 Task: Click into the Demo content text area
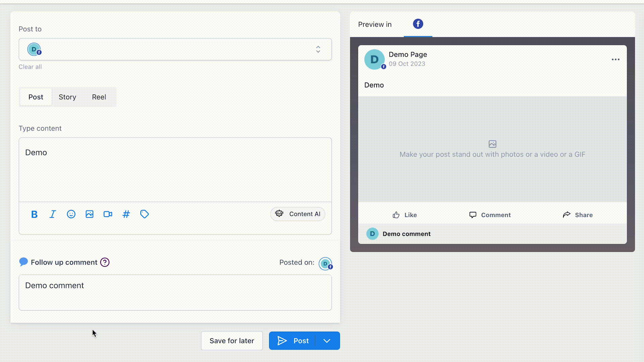[175, 169]
